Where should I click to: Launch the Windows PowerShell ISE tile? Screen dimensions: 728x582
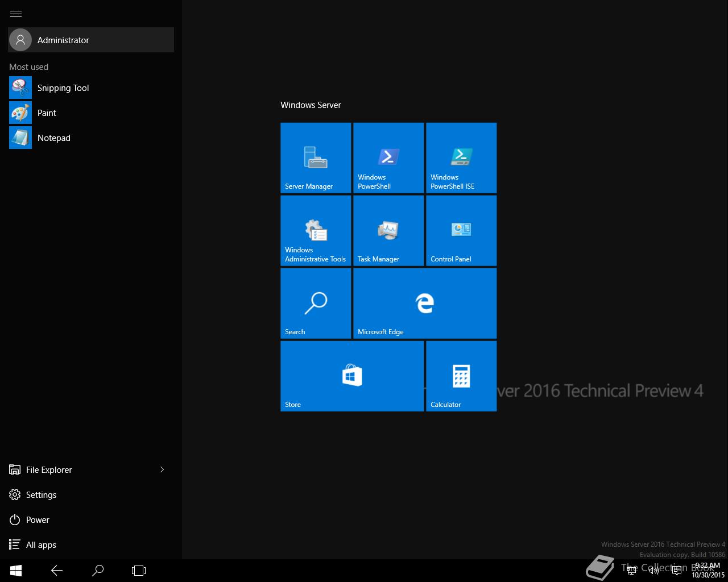pos(461,157)
